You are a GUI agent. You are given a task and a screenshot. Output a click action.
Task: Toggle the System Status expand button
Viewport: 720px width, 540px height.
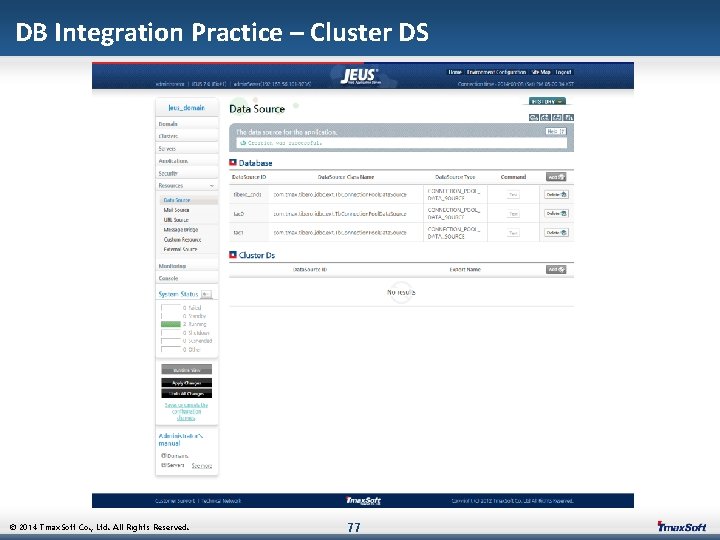point(206,294)
